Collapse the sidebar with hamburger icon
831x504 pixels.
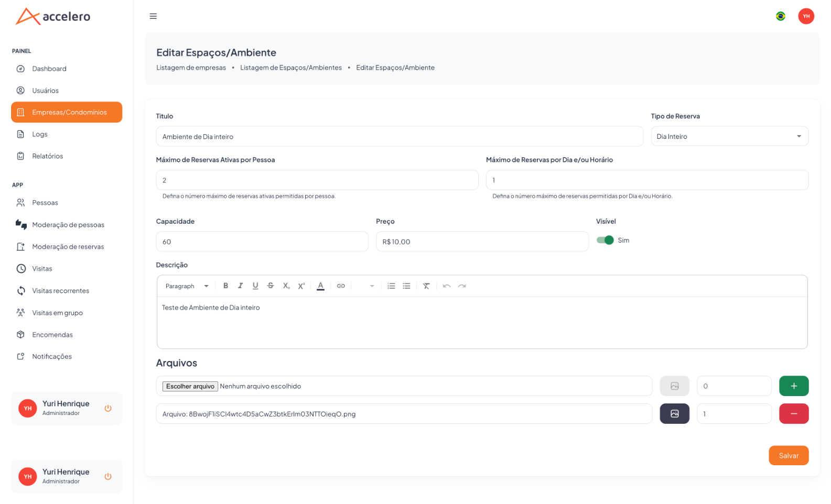tap(153, 16)
